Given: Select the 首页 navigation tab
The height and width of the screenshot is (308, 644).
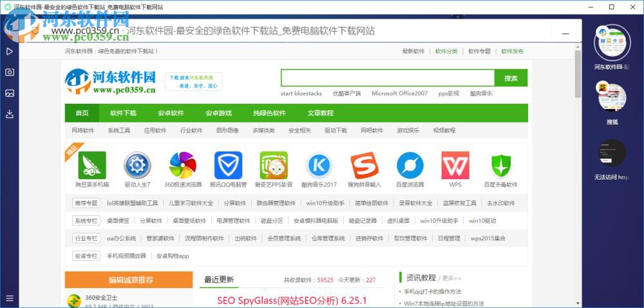Looking at the screenshot, I should click(x=82, y=113).
